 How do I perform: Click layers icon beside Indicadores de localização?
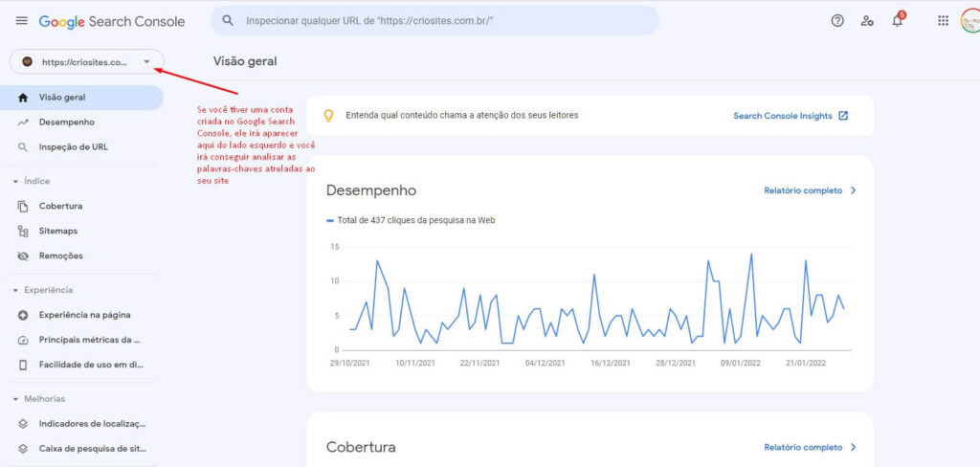point(23,424)
